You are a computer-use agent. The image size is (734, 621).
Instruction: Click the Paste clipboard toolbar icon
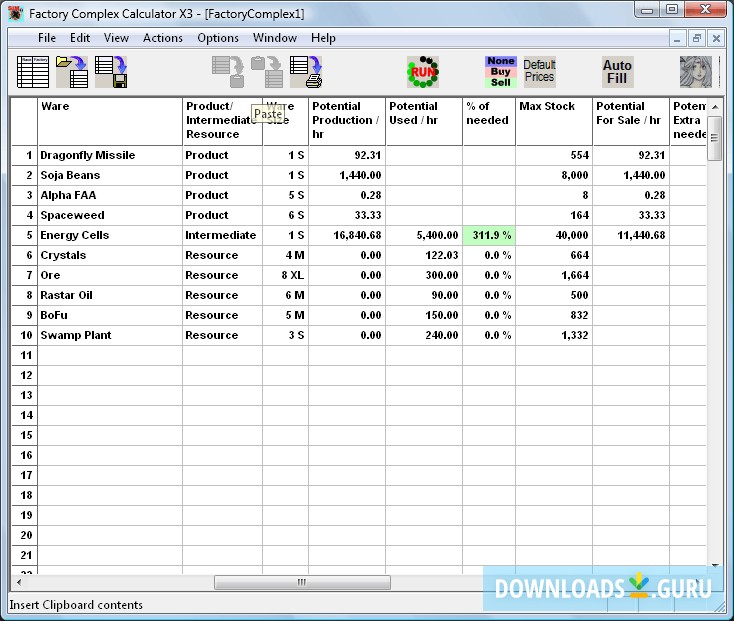coord(267,72)
